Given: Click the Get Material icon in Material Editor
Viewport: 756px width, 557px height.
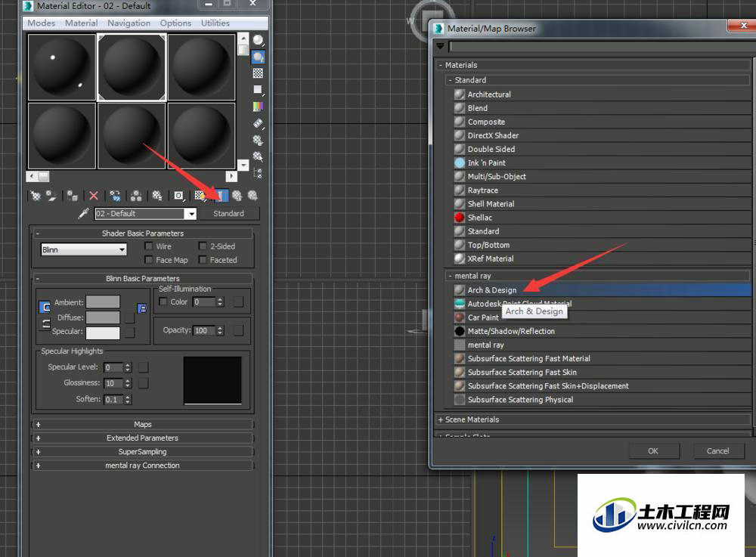Looking at the screenshot, I should pyautogui.click(x=36, y=196).
